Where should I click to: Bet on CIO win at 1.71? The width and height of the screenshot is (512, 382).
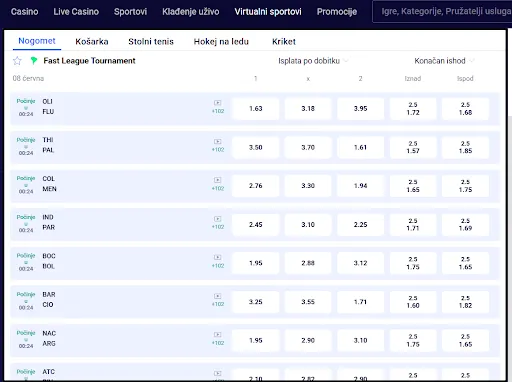coord(360,302)
